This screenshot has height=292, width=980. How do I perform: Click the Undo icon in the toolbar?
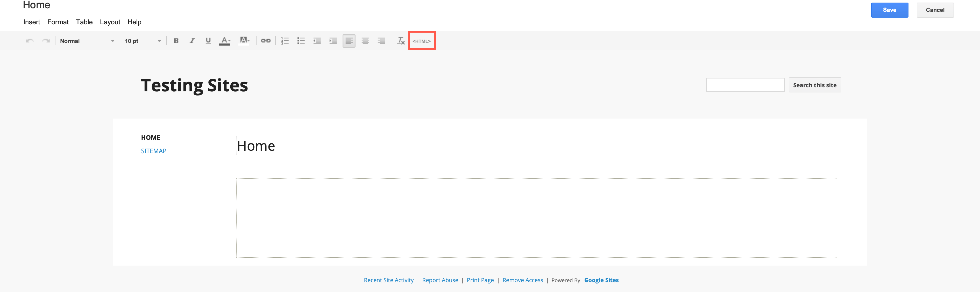pos(29,41)
